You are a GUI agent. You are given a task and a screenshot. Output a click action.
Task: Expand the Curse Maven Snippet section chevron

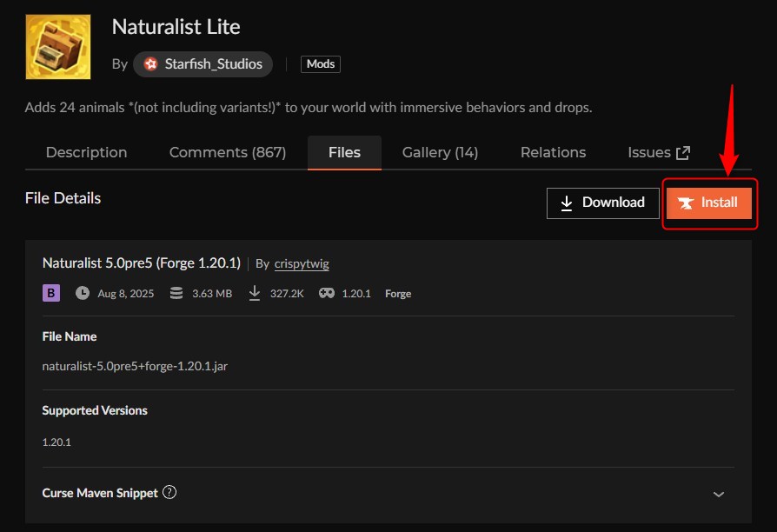click(719, 494)
